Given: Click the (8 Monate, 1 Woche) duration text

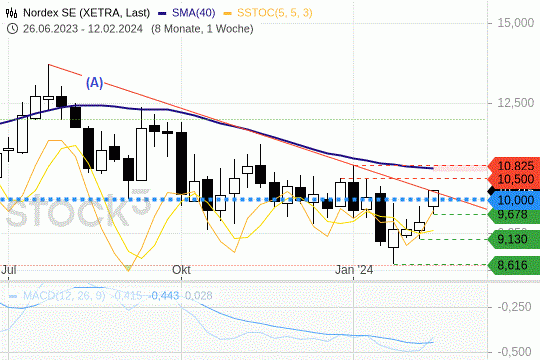Looking at the screenshot, I should point(202,29).
